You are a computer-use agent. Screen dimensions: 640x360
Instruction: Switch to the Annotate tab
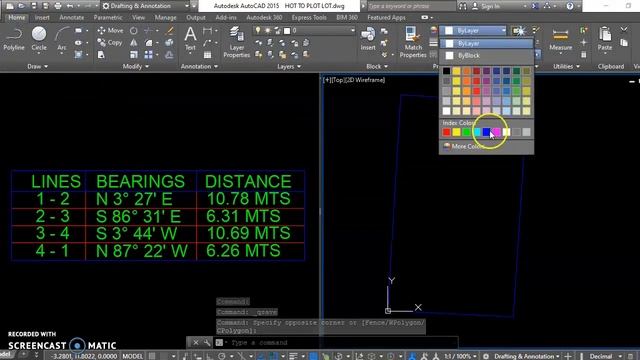point(71,18)
